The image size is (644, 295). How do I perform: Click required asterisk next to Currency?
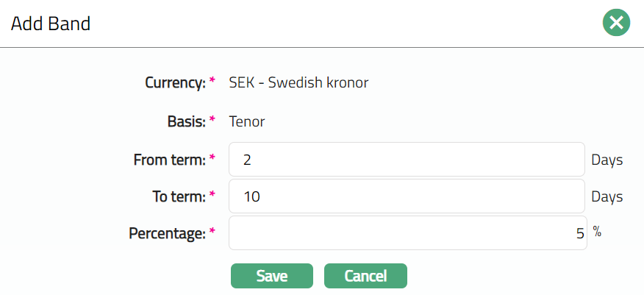click(x=212, y=81)
